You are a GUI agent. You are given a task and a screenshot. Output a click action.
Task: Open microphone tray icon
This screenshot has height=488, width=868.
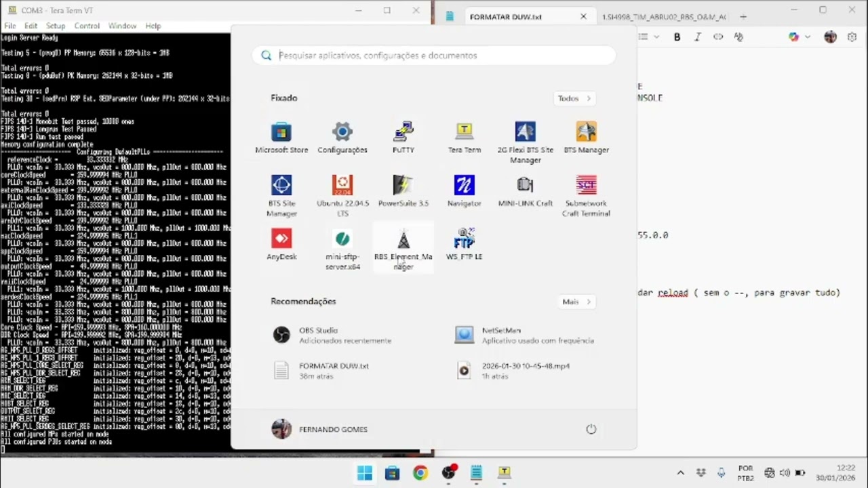[x=721, y=473]
